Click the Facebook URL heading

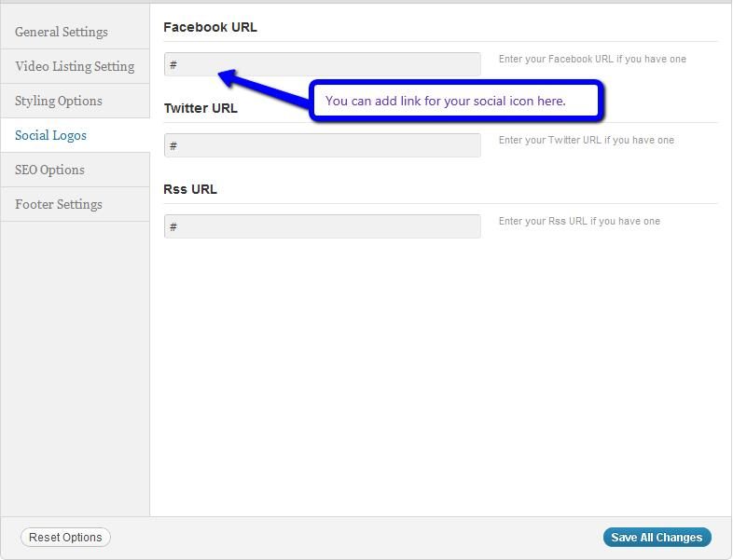click(x=211, y=27)
